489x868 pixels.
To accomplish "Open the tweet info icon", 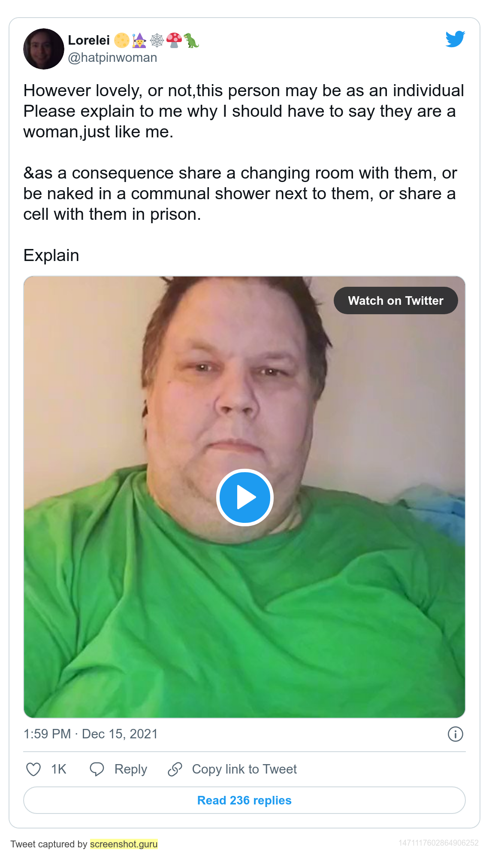I will tap(455, 734).
